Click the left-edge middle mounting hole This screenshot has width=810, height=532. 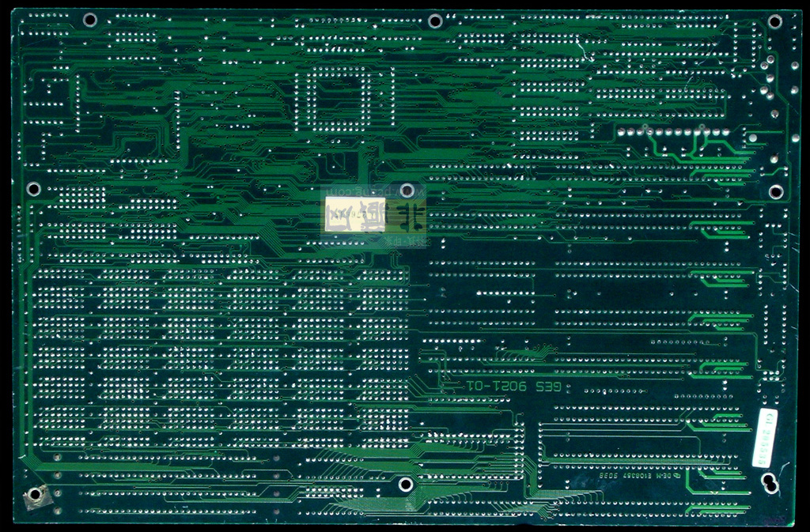pos(33,188)
